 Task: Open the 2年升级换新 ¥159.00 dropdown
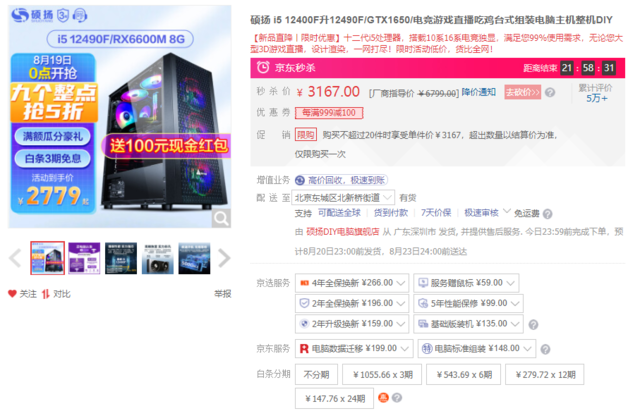[x=352, y=324]
